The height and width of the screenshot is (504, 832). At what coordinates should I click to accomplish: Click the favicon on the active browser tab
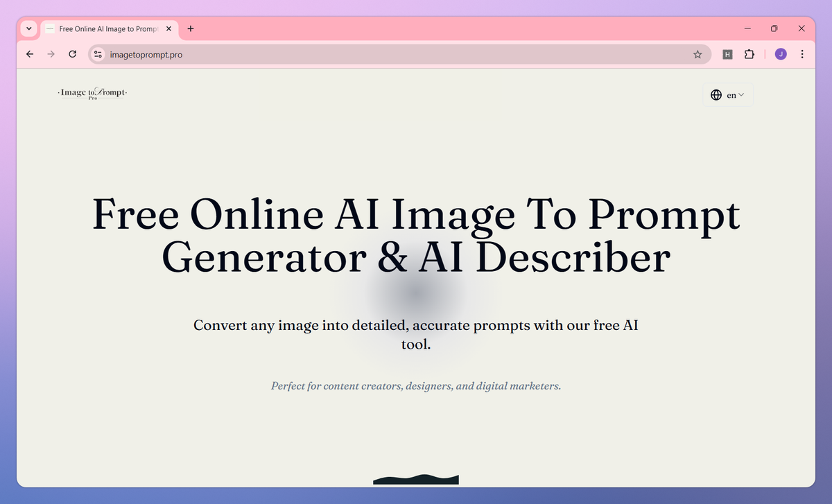pyautogui.click(x=49, y=28)
